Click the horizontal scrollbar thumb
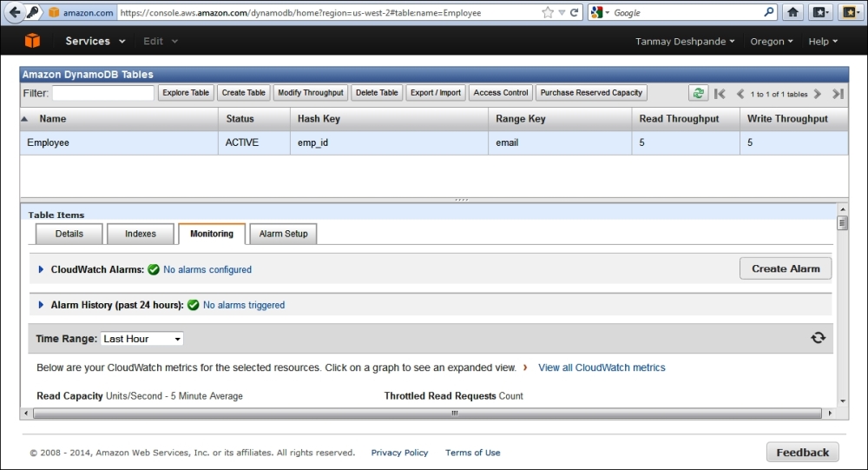868x470 pixels. (427, 413)
